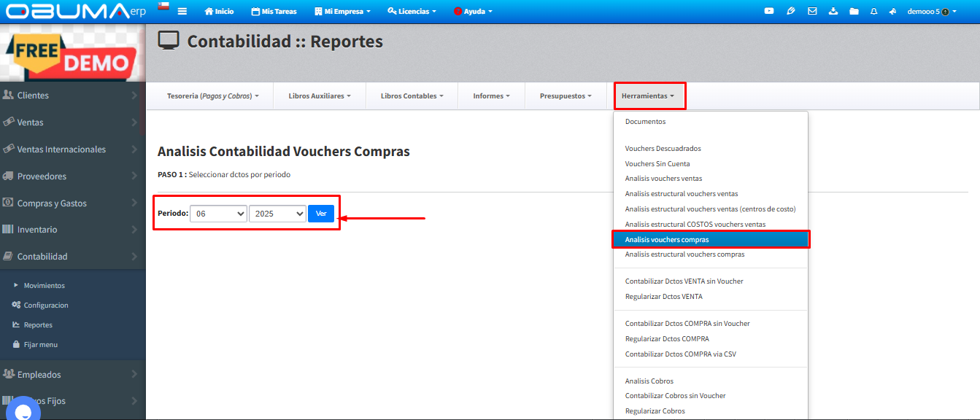Image resolution: width=980 pixels, height=420 pixels.
Task: Click the envelope mail icon
Action: click(x=812, y=12)
